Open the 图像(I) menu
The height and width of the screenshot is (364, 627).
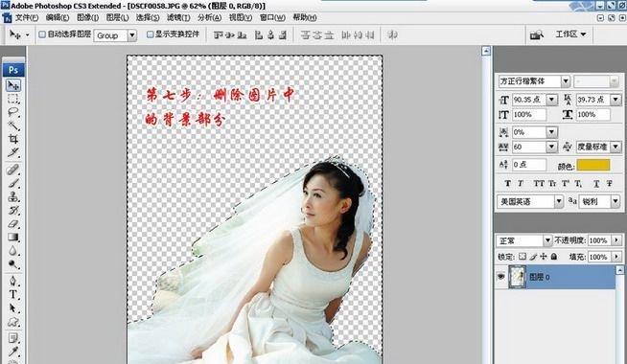[87, 17]
